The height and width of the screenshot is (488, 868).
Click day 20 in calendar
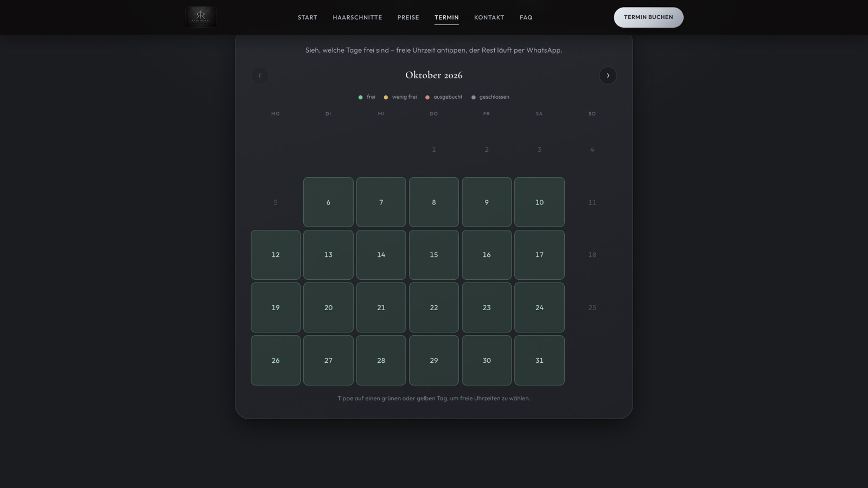328,307
